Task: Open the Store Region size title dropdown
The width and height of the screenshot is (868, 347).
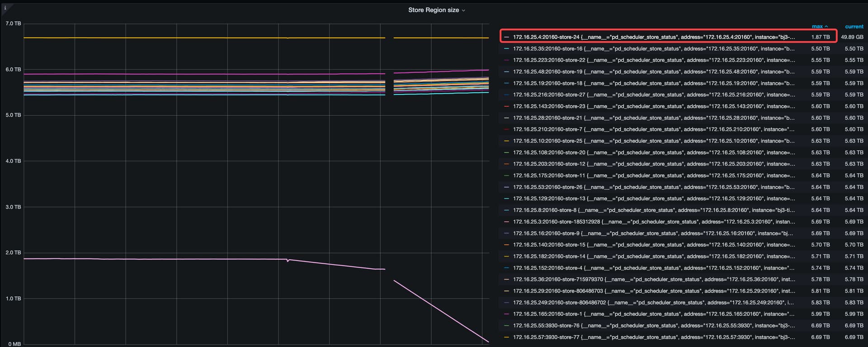Action: (x=436, y=10)
